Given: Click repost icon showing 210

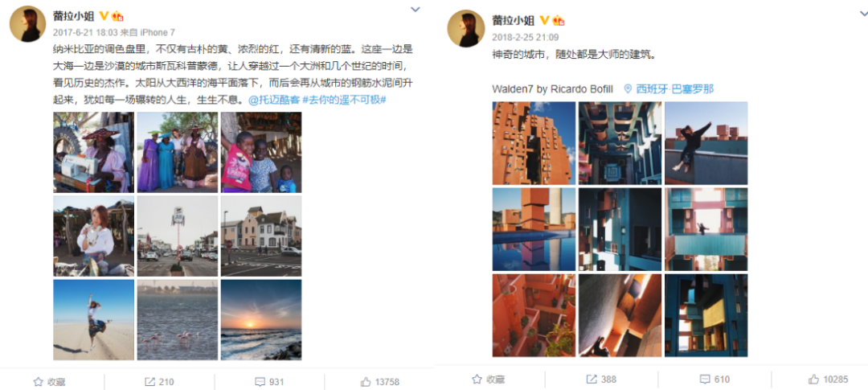Looking at the screenshot, I should point(149,382).
